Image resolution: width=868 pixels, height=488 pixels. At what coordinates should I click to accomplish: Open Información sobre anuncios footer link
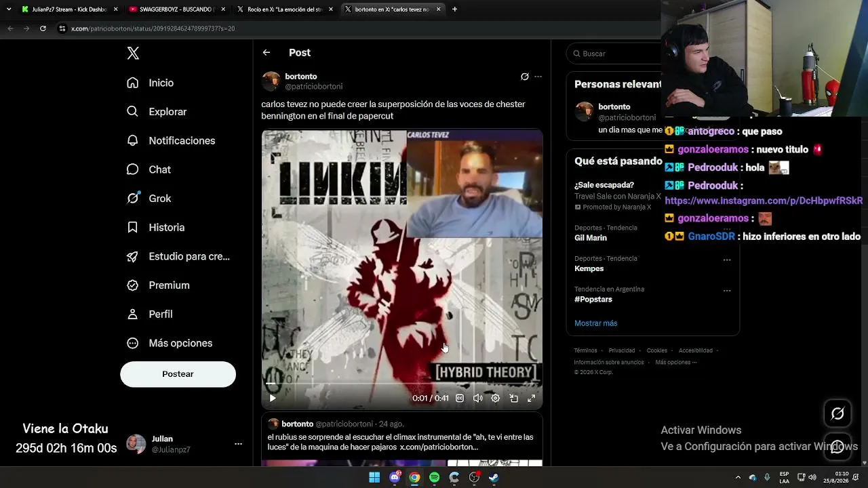point(609,362)
